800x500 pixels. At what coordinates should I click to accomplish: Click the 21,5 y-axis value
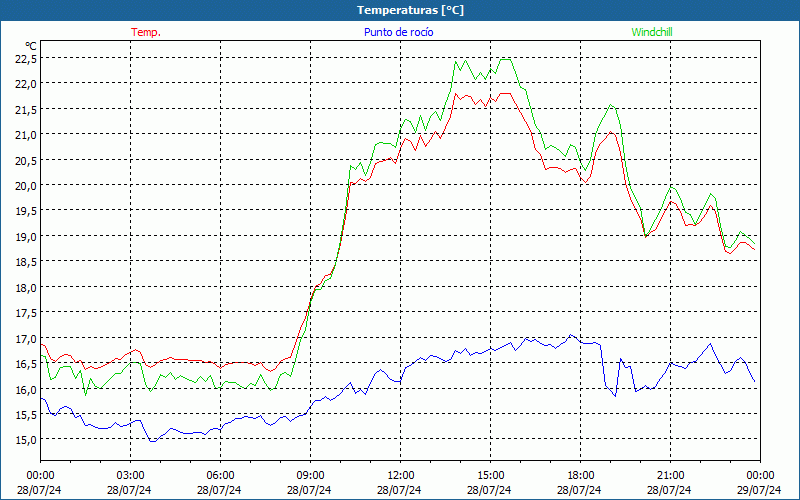click(26, 110)
